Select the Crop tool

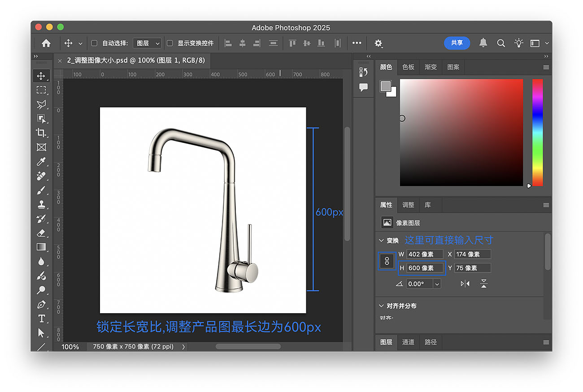[x=41, y=133]
